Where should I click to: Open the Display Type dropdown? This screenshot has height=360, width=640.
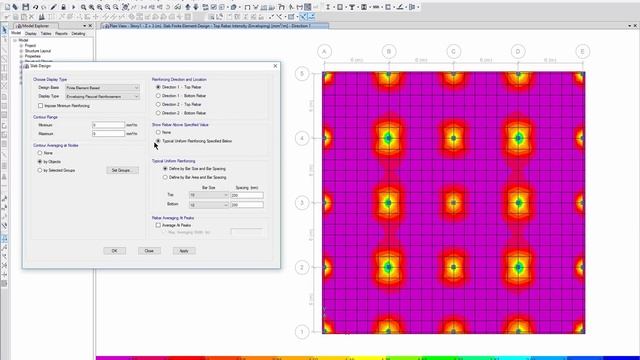[x=102, y=97]
